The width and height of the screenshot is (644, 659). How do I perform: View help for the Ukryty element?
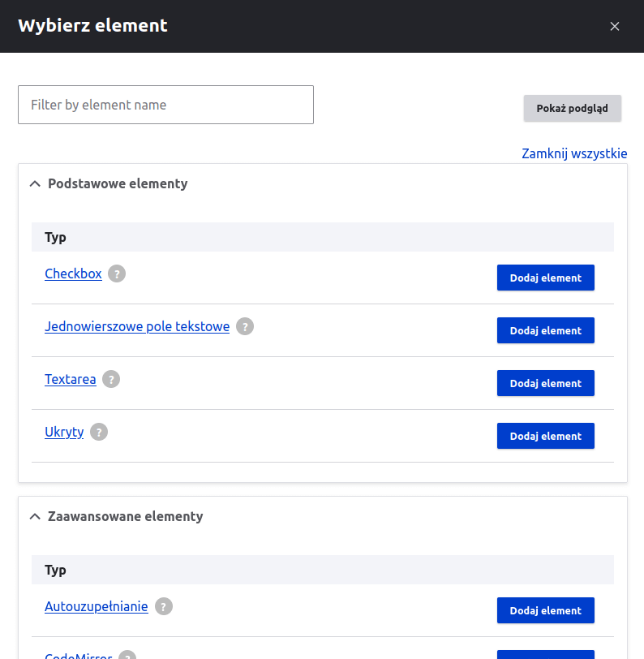point(98,432)
